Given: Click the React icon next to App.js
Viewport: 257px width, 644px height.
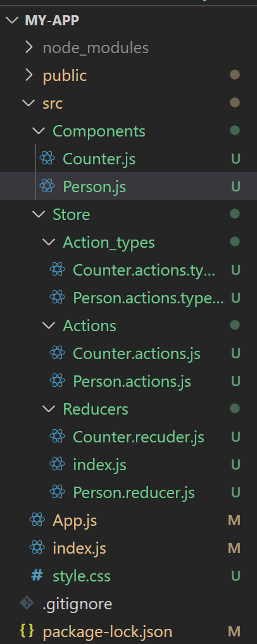Looking at the screenshot, I should pyautogui.click(x=37, y=519).
